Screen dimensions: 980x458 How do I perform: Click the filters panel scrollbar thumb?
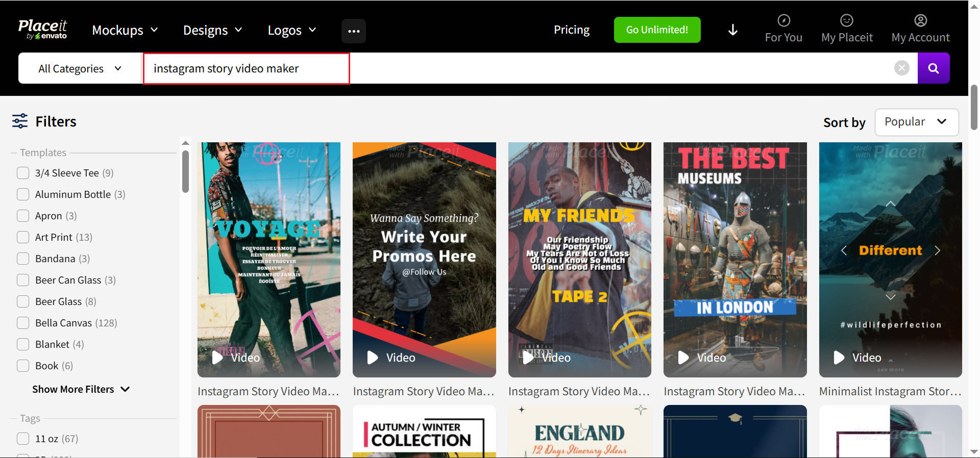pos(185,171)
